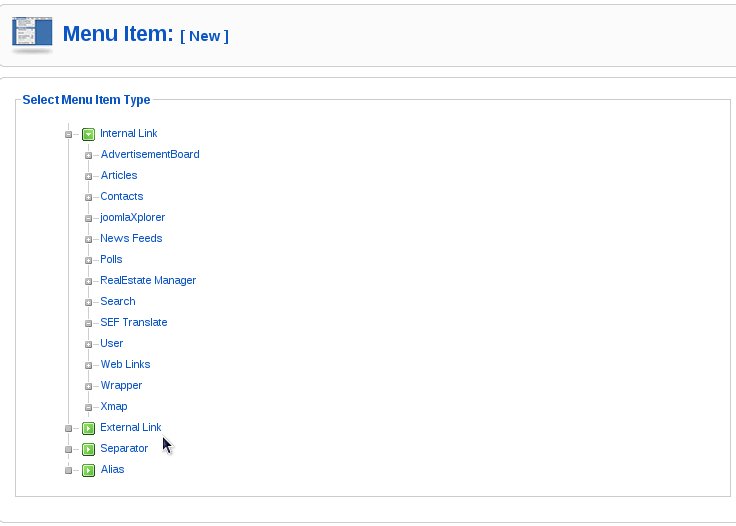The image size is (736, 526).
Task: Select the joomlaXplorer menu item type
Action: pyautogui.click(x=132, y=218)
